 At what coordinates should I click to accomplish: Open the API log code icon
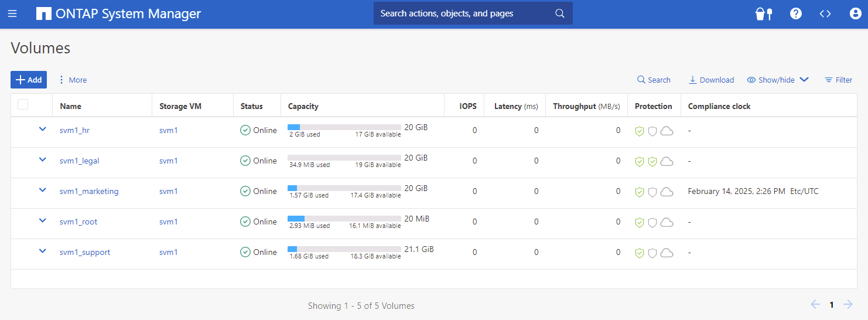tap(825, 13)
